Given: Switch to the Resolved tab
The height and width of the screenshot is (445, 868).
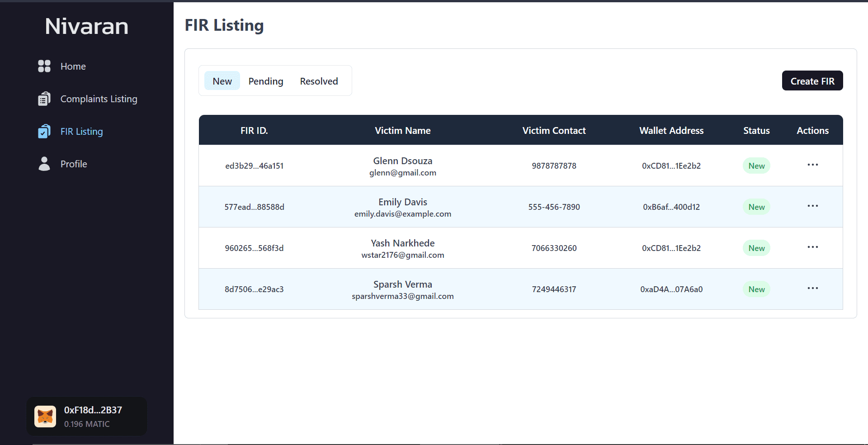Looking at the screenshot, I should tap(319, 81).
